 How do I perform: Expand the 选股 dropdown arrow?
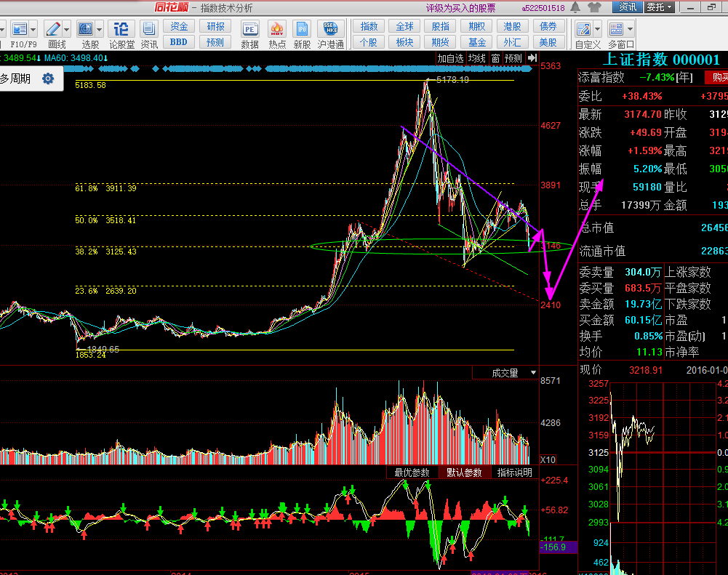tap(100, 29)
